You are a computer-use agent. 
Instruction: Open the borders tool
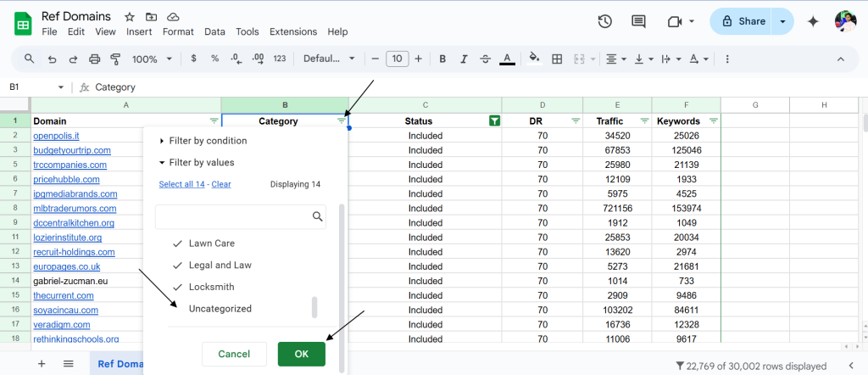[558, 59]
